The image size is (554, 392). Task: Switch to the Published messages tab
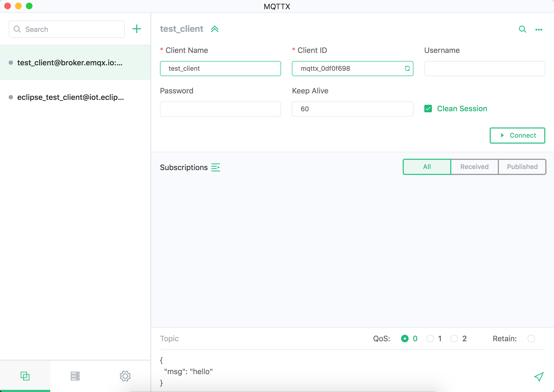click(x=522, y=166)
